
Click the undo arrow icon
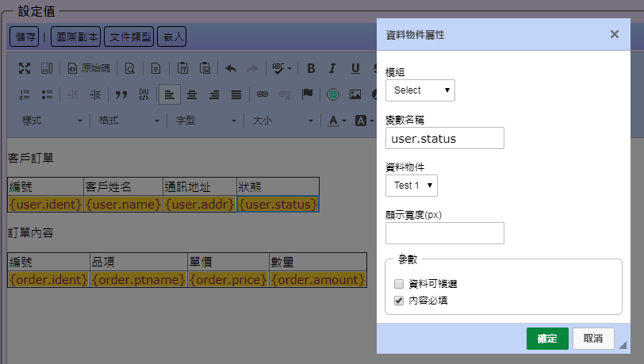pyautogui.click(x=231, y=68)
